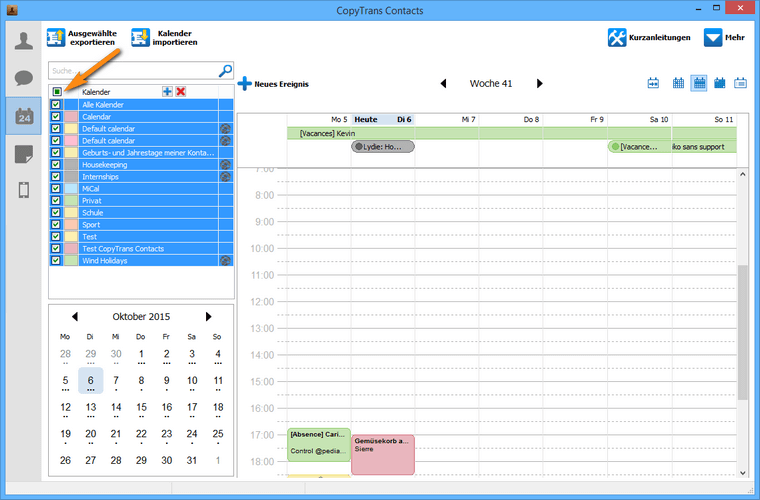Screen dimensions: 760x500
Task: Click the search magnifier icon
Action: (225, 71)
